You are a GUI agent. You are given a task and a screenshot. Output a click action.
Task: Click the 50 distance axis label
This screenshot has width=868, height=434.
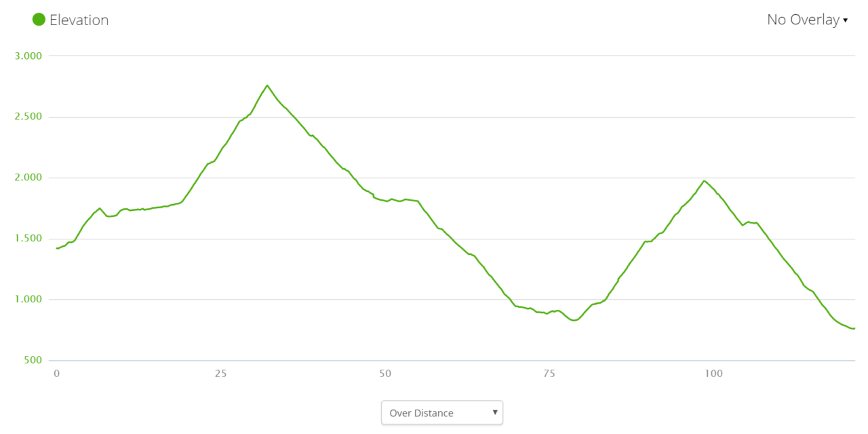point(385,374)
